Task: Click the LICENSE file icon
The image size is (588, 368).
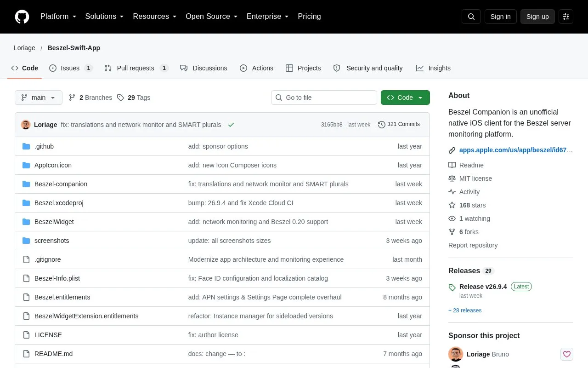Action: click(26, 335)
